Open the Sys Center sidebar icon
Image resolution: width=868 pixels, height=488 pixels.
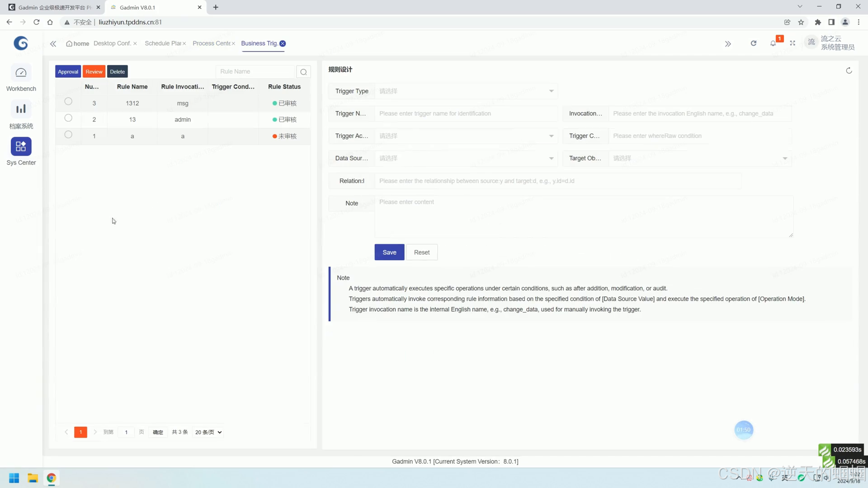click(21, 146)
